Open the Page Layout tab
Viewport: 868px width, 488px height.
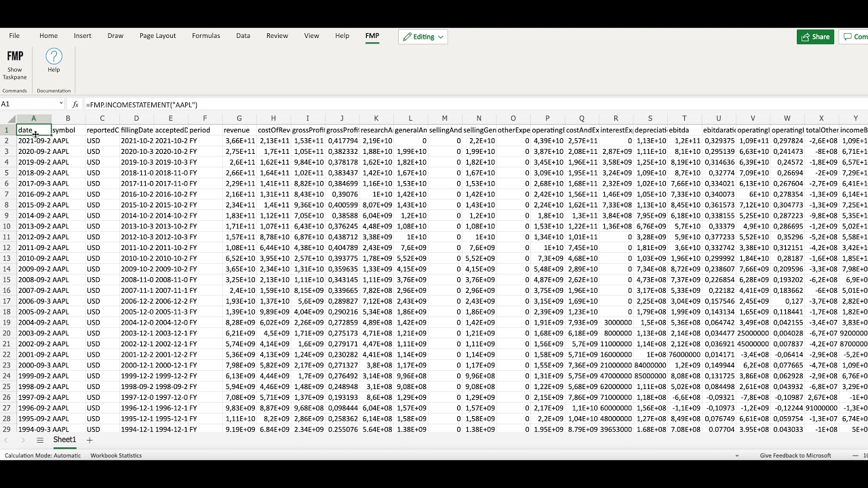coord(157,36)
